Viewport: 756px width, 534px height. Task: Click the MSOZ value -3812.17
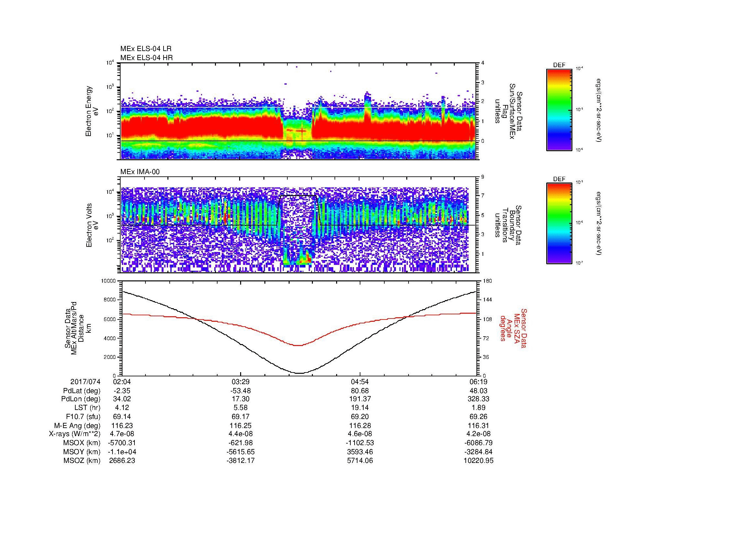click(241, 461)
